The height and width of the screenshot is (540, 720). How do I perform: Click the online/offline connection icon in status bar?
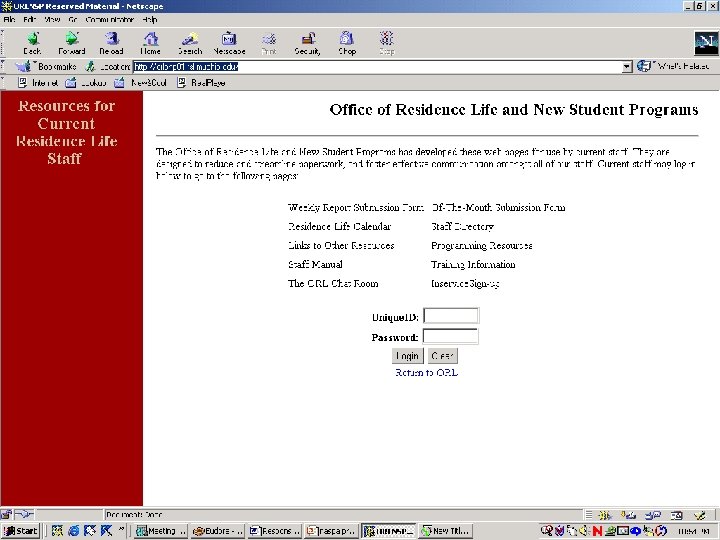(x=24, y=514)
